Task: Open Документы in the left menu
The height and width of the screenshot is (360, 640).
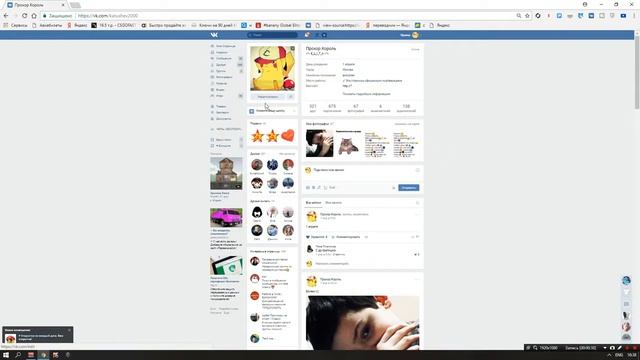Action: coord(223,119)
